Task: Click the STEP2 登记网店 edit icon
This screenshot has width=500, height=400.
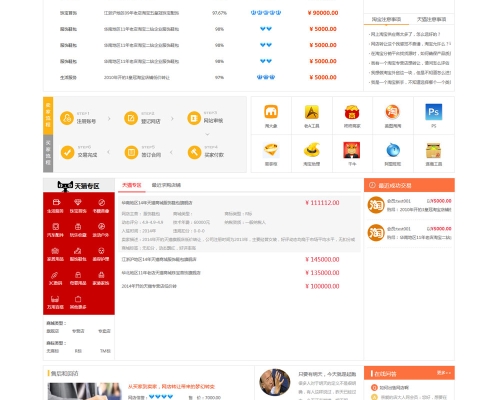Action: (x=131, y=118)
